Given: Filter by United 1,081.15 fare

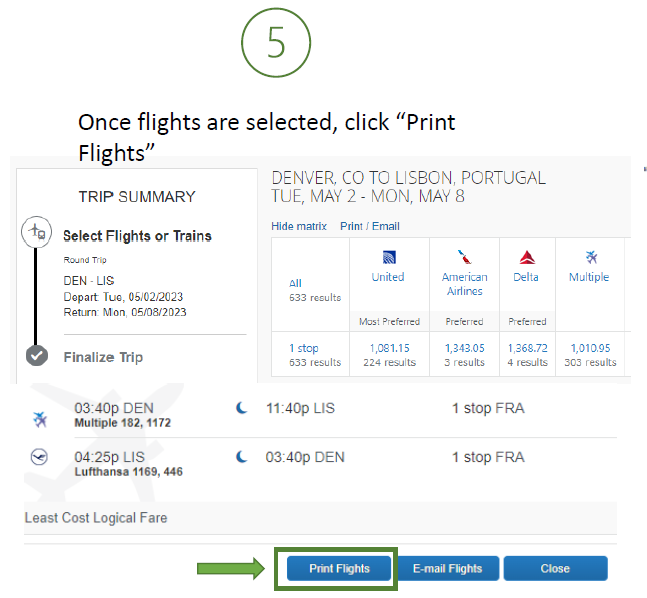Looking at the screenshot, I should coord(388,348).
